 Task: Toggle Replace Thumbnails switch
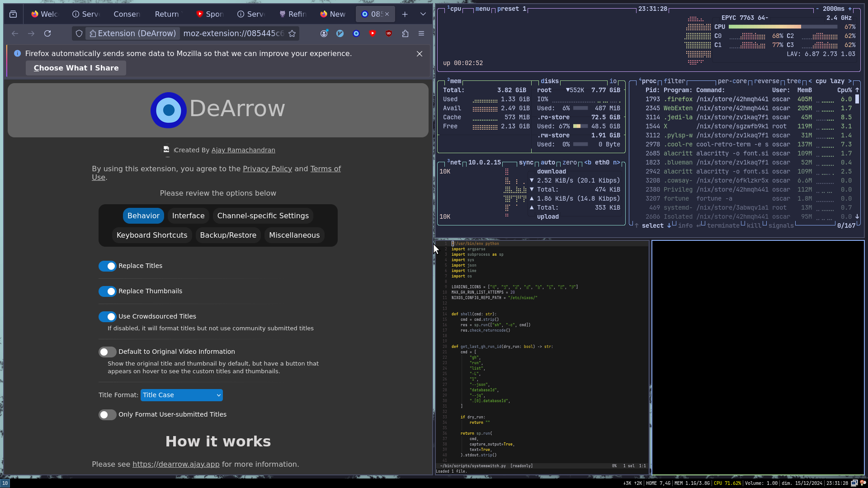coord(108,291)
